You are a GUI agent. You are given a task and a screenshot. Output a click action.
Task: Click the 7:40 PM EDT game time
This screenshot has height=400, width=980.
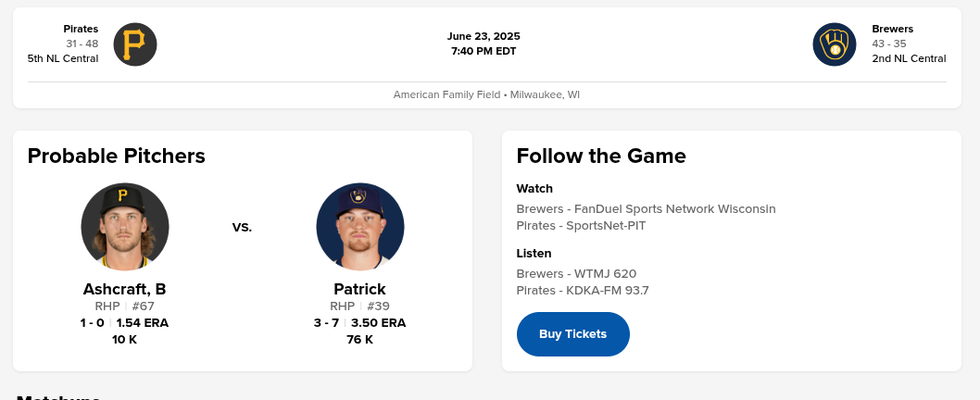pos(484,51)
